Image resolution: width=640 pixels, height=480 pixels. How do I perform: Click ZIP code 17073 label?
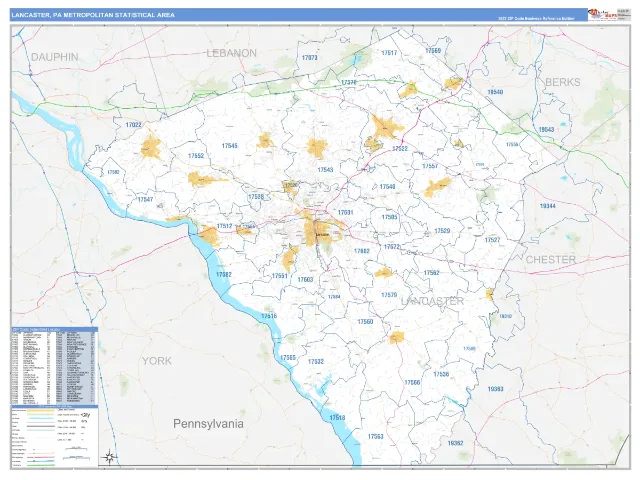pyautogui.click(x=309, y=58)
